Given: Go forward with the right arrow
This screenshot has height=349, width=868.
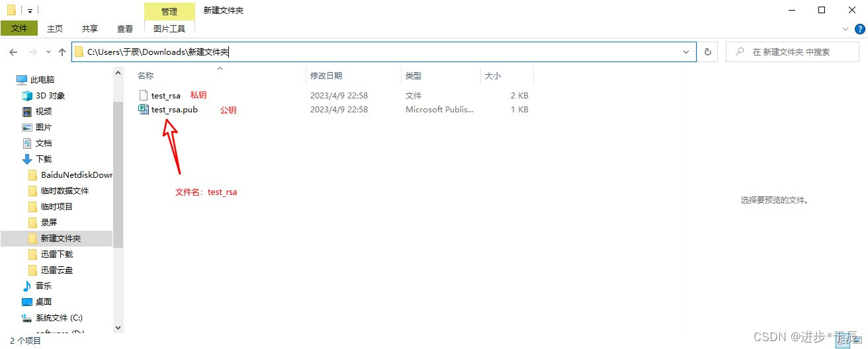Looking at the screenshot, I should pyautogui.click(x=32, y=52).
